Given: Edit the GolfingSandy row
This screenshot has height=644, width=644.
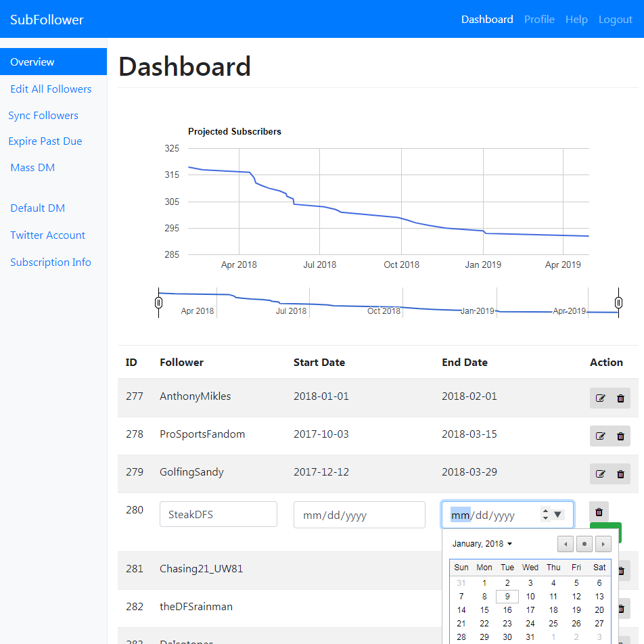Looking at the screenshot, I should [600, 474].
